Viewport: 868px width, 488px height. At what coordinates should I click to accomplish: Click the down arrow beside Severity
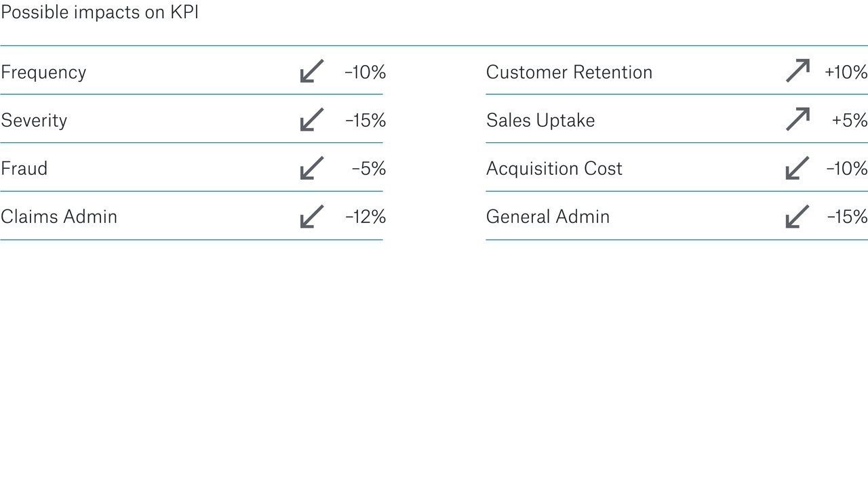312,119
